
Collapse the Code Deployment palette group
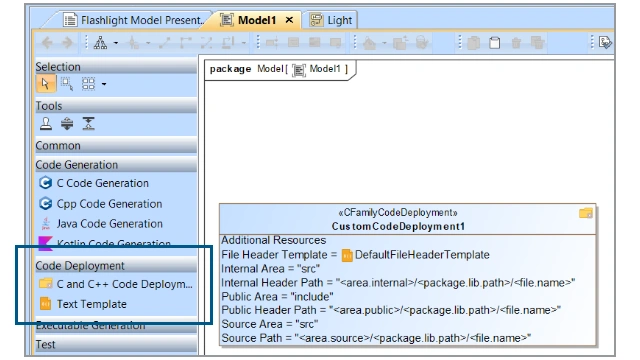click(116, 266)
